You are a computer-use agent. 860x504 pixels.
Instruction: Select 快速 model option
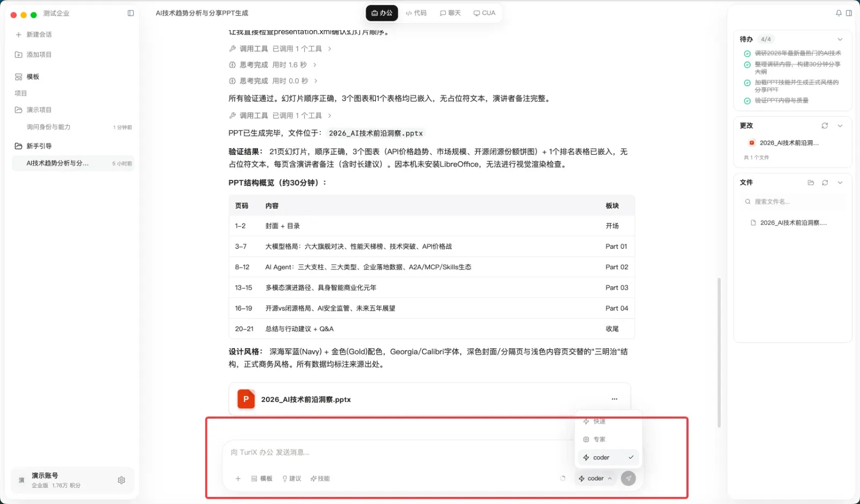(x=608, y=422)
